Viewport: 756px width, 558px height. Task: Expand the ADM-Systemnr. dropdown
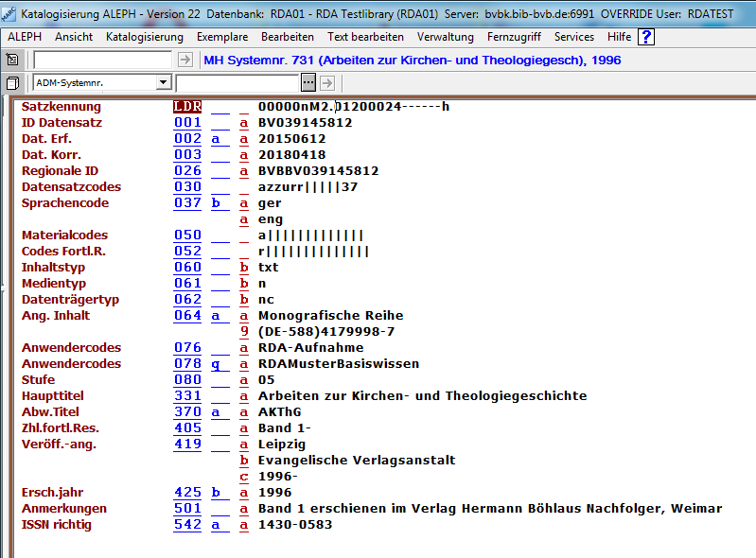tap(163, 83)
